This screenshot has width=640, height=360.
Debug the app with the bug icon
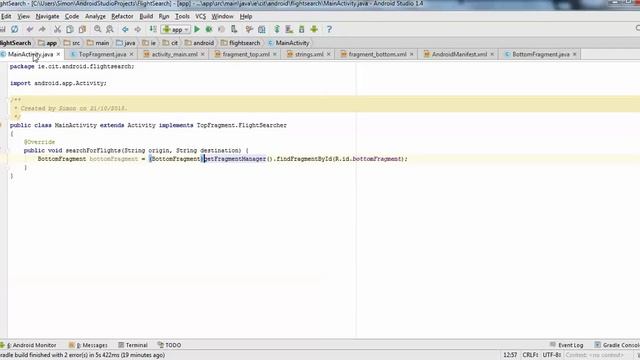coord(209,29)
